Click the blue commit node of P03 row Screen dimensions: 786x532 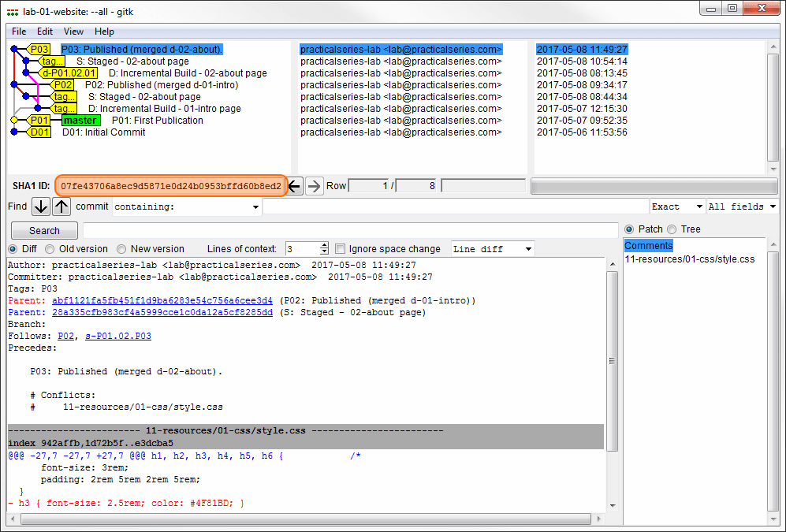pyautogui.click(x=14, y=49)
